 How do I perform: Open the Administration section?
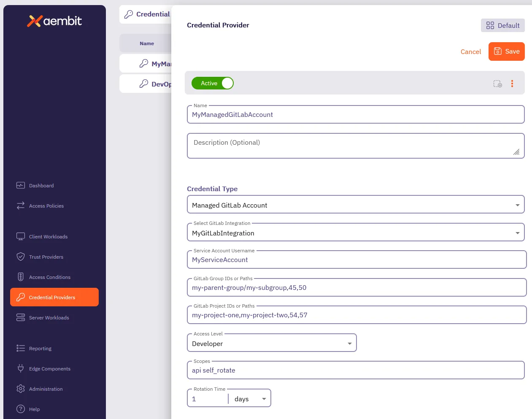pos(46,389)
